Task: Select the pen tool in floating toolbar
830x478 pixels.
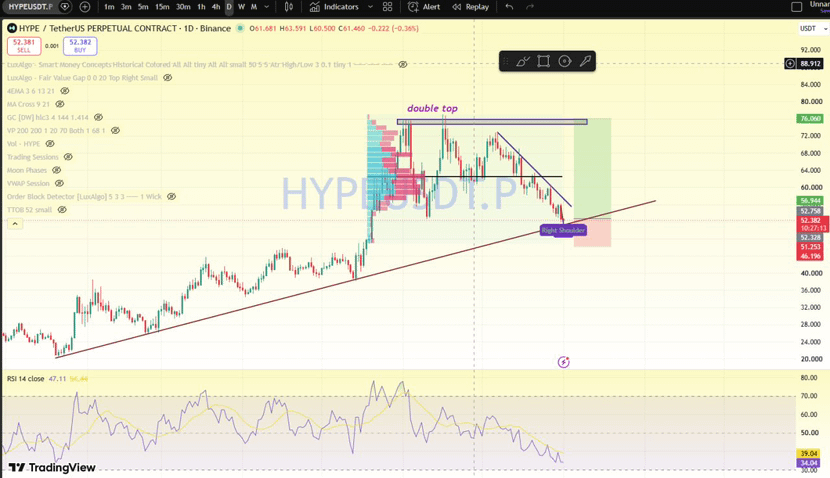Action: tap(585, 61)
